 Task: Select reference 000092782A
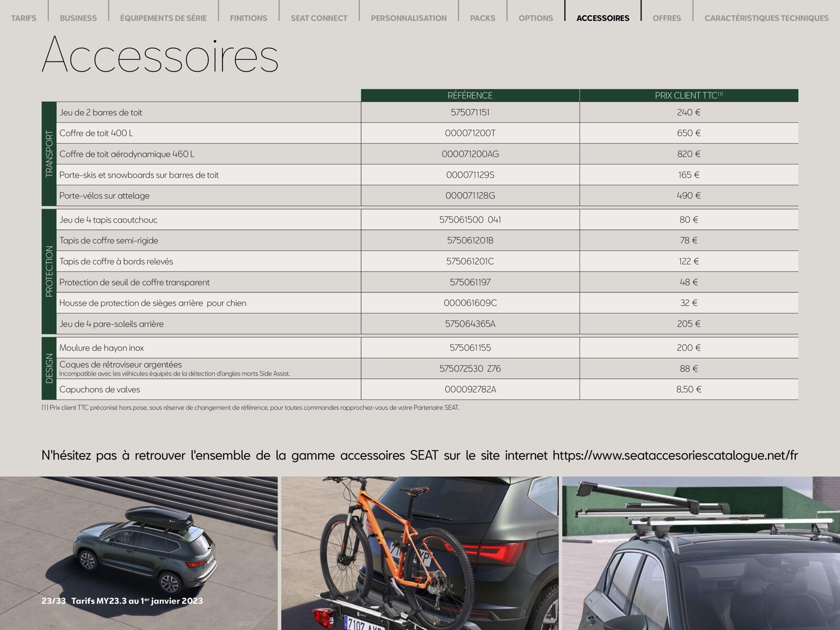470,390
